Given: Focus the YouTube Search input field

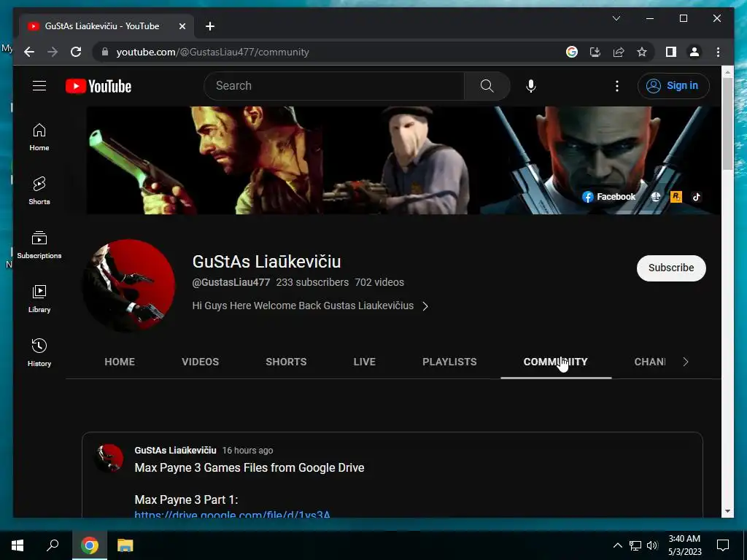Looking at the screenshot, I should point(334,86).
